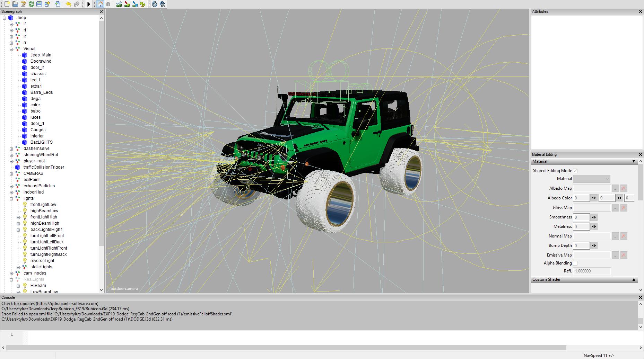Screen dimensions: 644x359
Task: Click the Open file folder icon
Action: 15,4
